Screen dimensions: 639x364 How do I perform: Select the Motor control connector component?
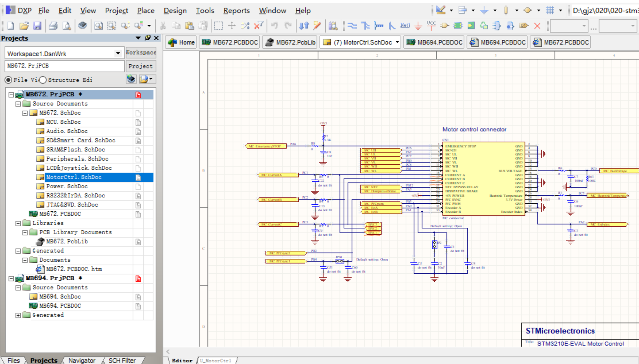(483, 179)
